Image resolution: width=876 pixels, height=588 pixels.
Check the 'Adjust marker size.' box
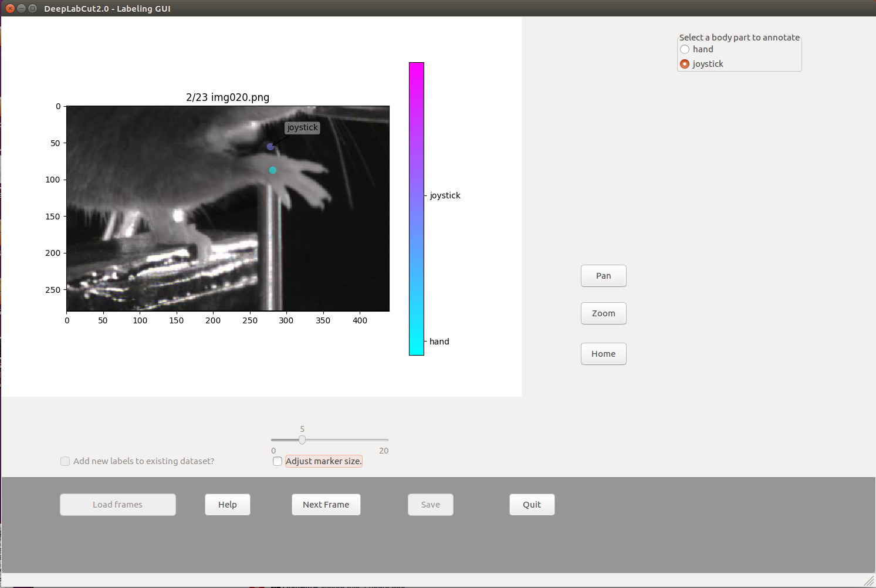point(277,461)
